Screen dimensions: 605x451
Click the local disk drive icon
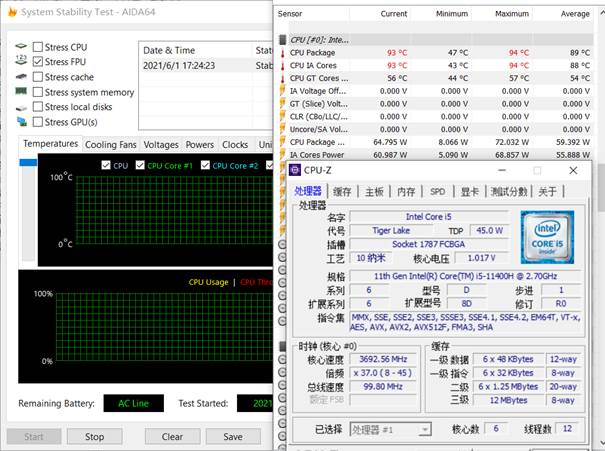coord(21,108)
